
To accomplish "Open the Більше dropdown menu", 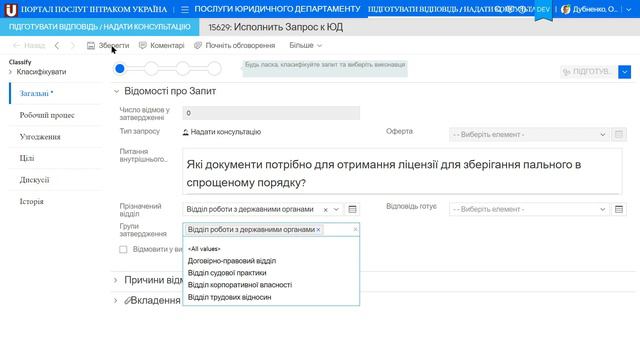I will point(305,45).
